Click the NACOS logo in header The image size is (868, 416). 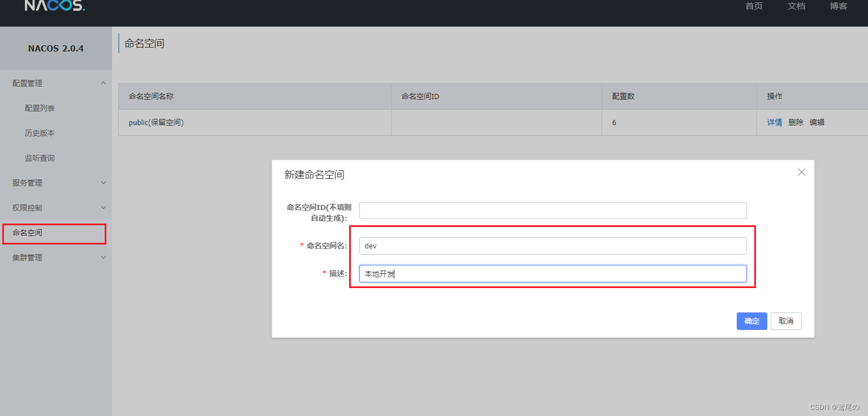click(x=55, y=6)
